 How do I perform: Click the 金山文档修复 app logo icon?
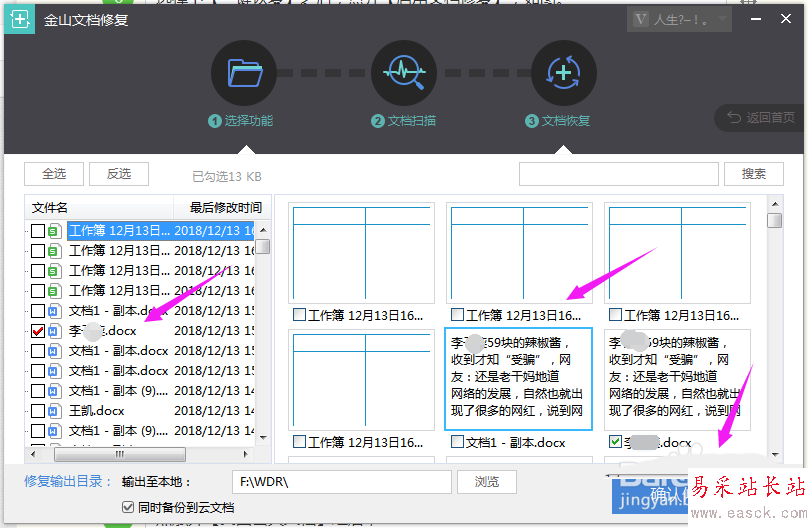20,20
